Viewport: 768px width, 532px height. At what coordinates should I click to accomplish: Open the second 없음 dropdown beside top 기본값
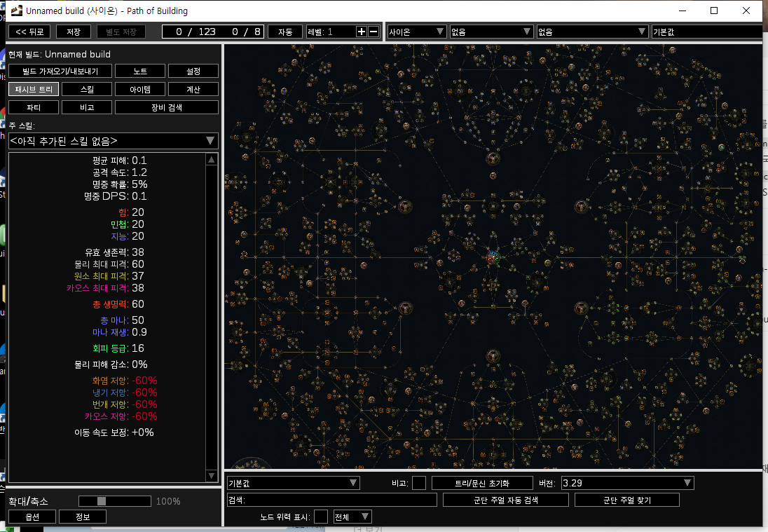592,32
